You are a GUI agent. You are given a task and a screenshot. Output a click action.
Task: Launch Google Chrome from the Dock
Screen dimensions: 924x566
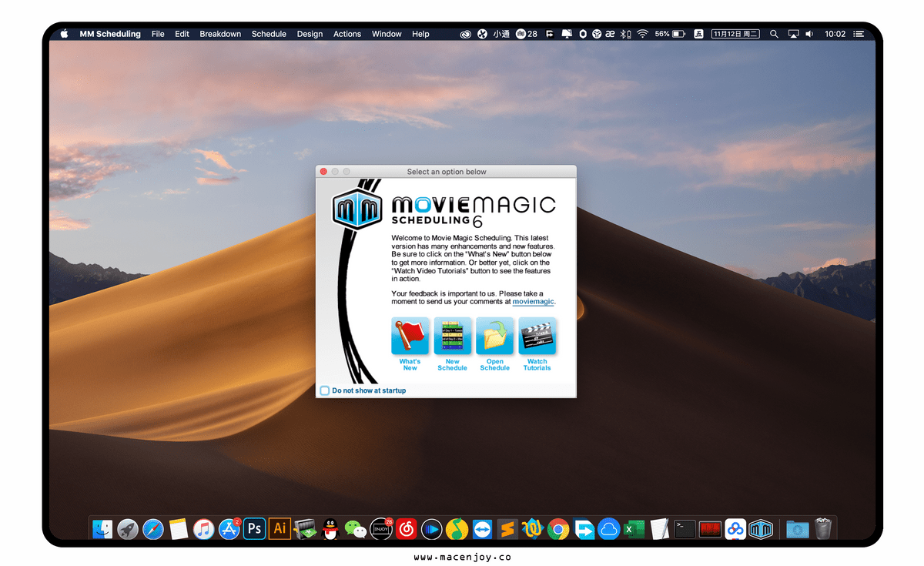(x=558, y=528)
